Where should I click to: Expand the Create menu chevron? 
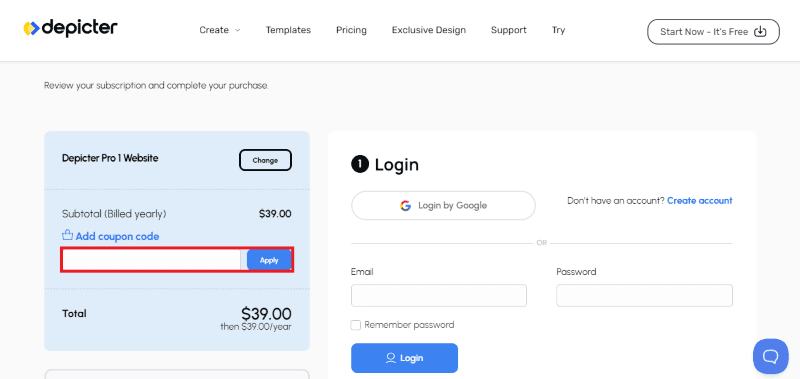pos(237,31)
